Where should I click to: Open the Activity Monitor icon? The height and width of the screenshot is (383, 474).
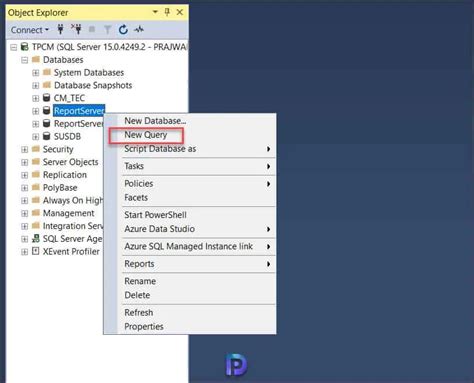pyautogui.click(x=139, y=30)
